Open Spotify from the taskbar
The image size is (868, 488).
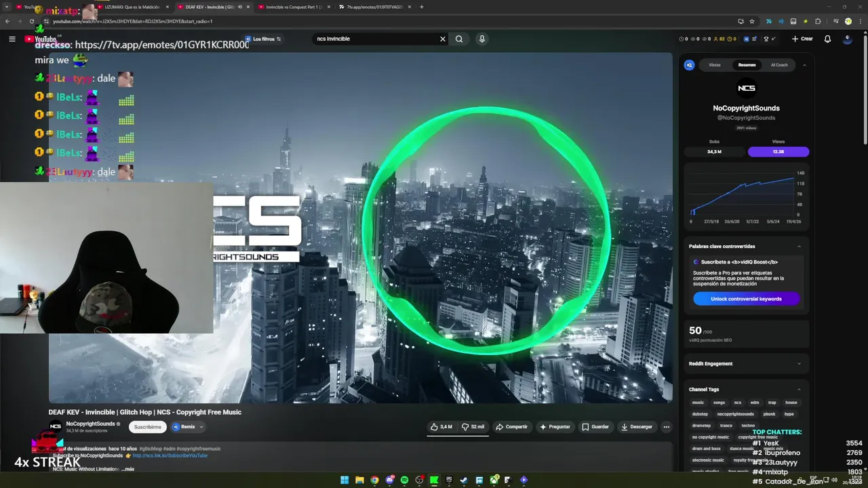click(404, 480)
